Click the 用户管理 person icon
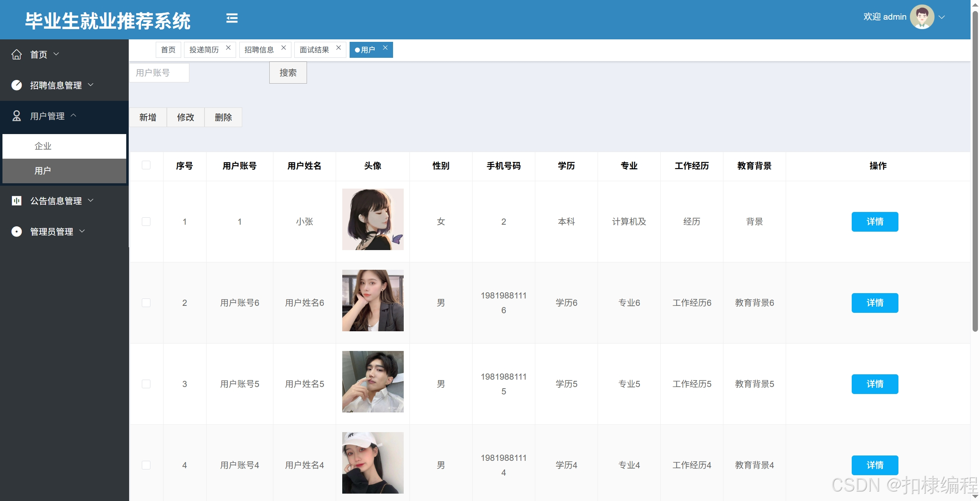Screen dimensions: 980x501 [x=16, y=116]
